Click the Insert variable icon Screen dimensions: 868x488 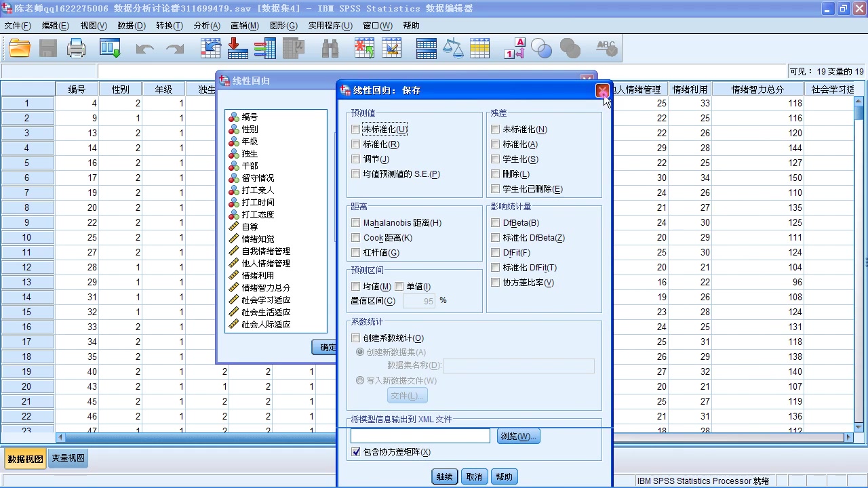pyautogui.click(x=392, y=48)
